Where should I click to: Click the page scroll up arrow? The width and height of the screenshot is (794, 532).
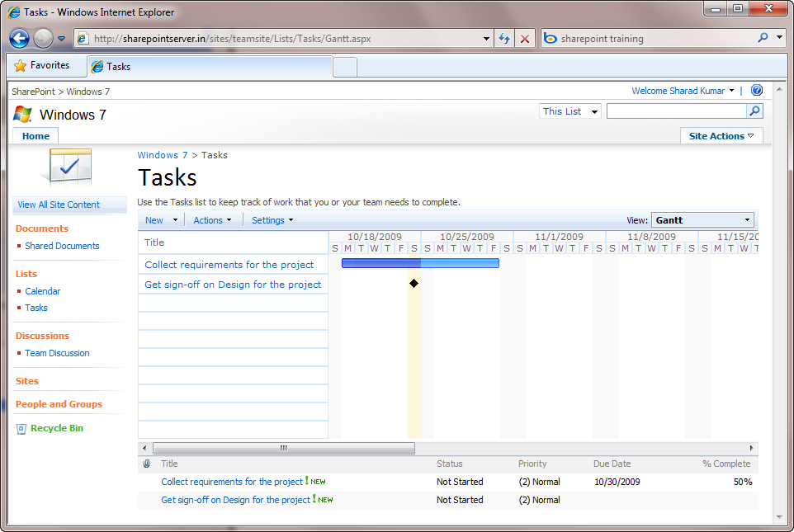779,89
